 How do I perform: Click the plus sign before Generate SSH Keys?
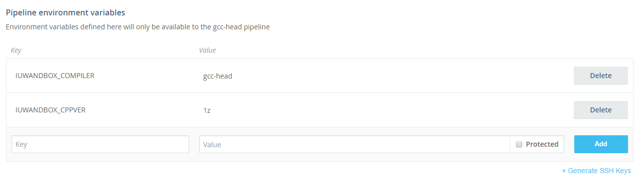click(564, 171)
